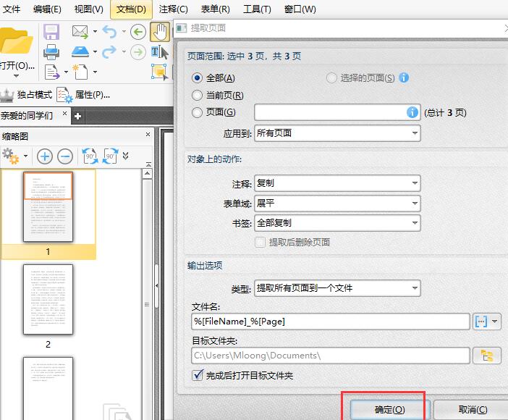
Task: Expand filename macro dropdown arrow
Action: tap(495, 322)
